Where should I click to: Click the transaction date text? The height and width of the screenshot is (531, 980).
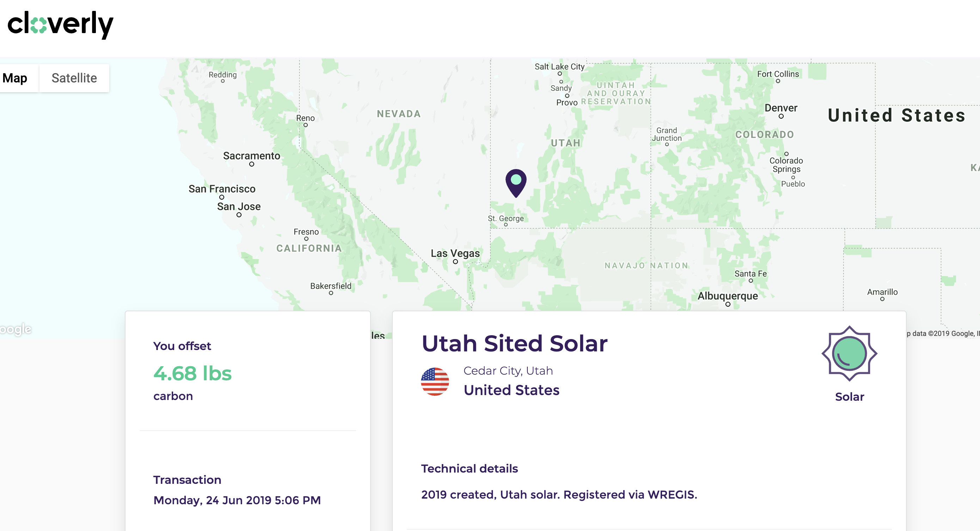coord(237,500)
